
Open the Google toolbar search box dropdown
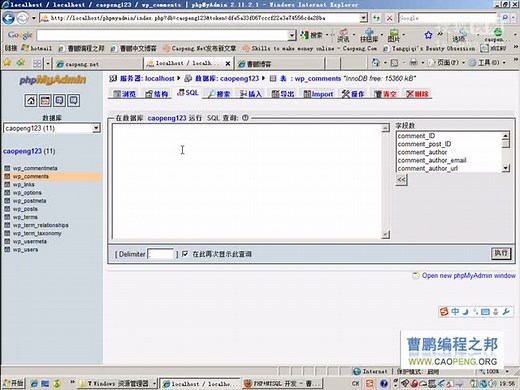(x=292, y=35)
